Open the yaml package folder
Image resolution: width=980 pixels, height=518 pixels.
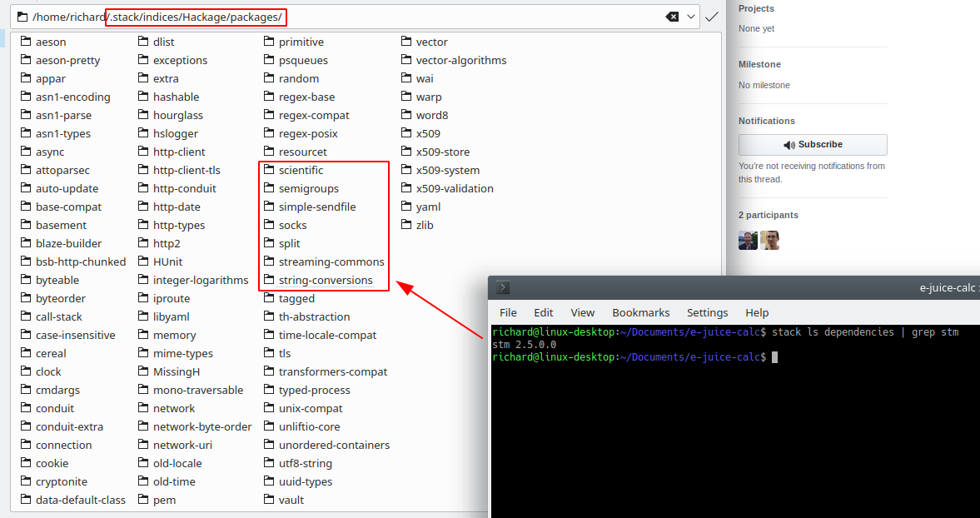pyautogui.click(x=428, y=206)
